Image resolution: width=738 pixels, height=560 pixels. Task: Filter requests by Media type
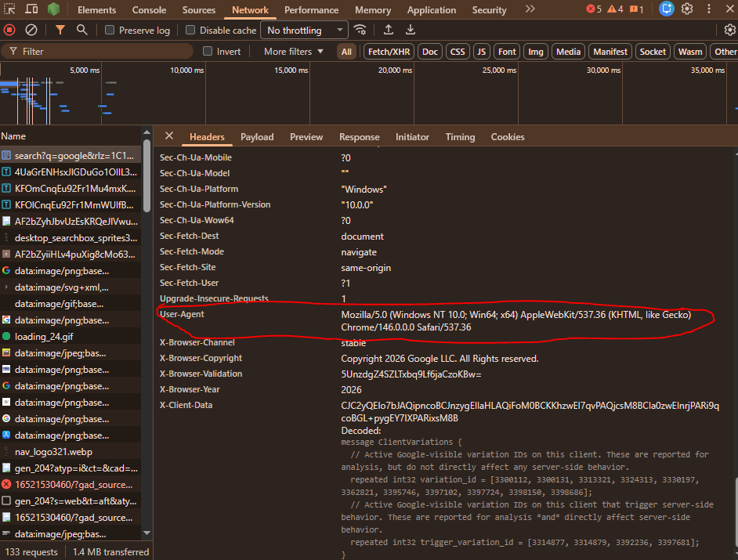point(568,52)
